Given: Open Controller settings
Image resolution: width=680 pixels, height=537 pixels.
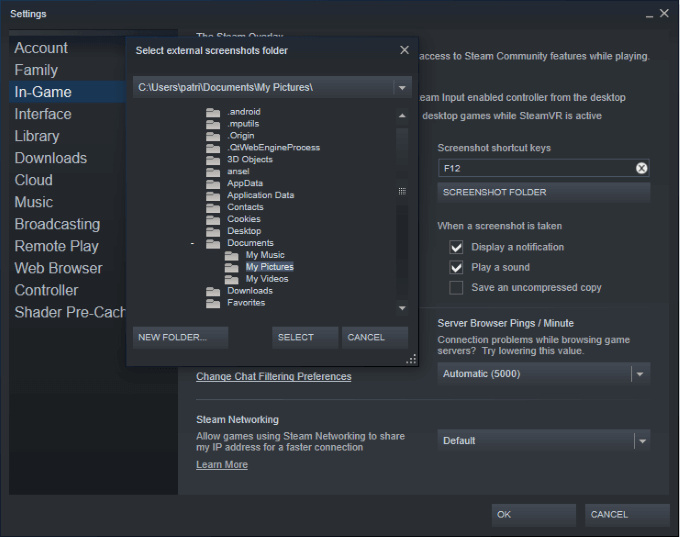Looking at the screenshot, I should [46, 290].
